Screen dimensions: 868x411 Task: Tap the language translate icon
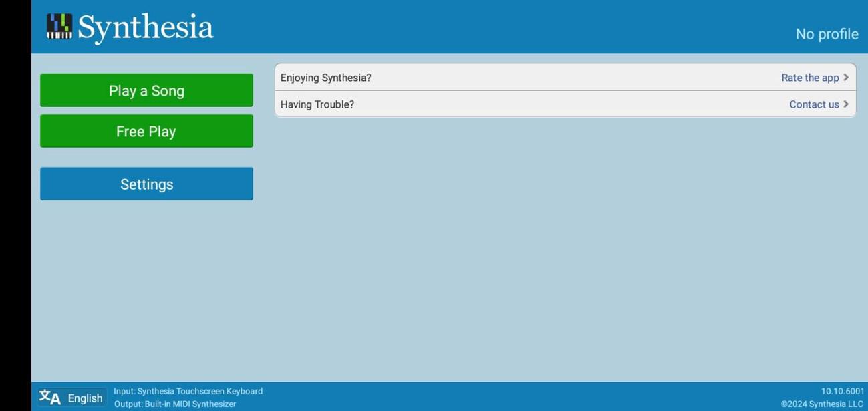coord(50,398)
